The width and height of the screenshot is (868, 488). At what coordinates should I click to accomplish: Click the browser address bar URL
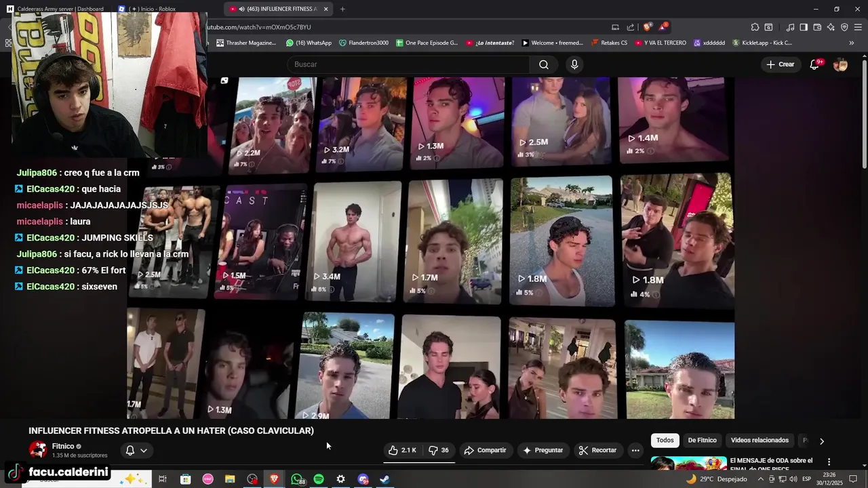pyautogui.click(x=260, y=27)
